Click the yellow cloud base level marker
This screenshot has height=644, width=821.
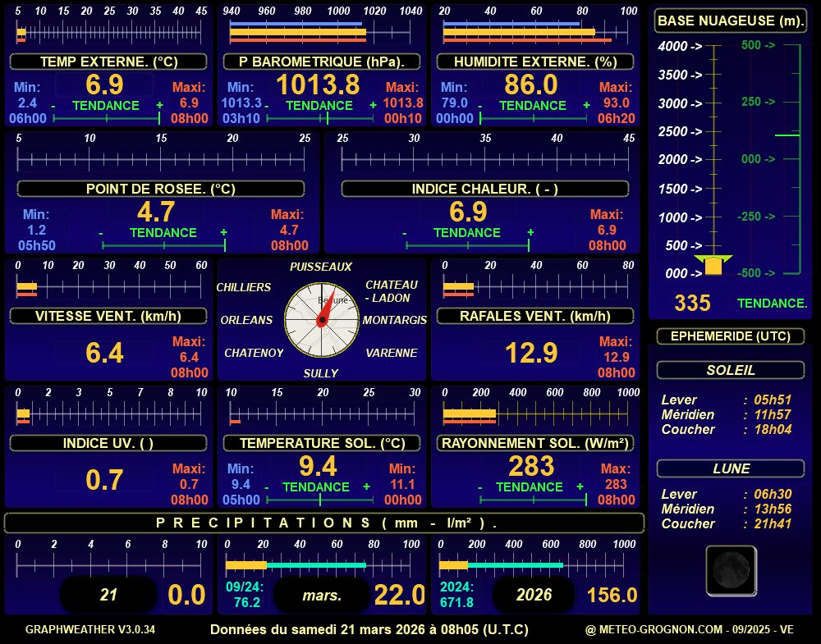point(713,265)
